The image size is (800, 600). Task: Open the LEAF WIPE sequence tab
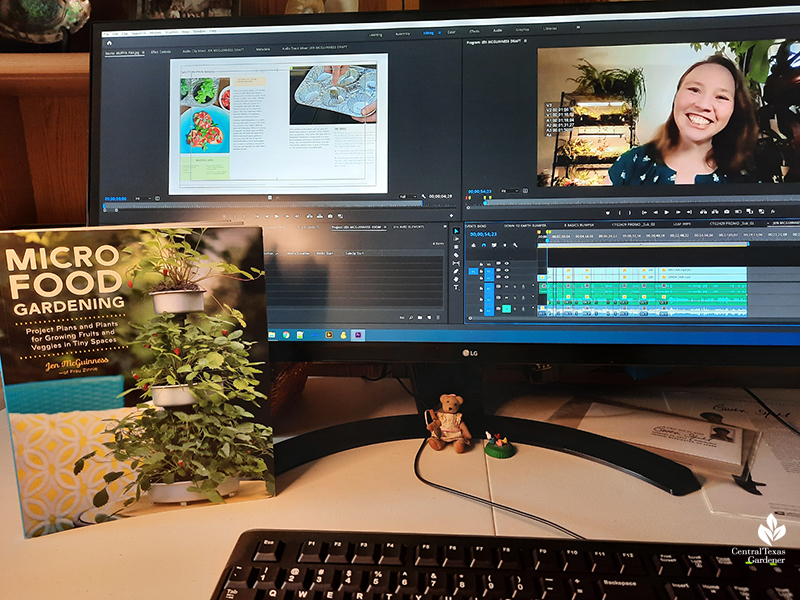(x=682, y=224)
